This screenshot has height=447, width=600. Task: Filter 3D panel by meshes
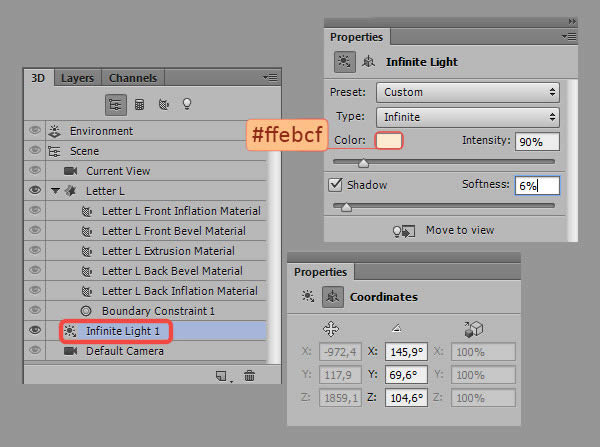pyautogui.click(x=140, y=104)
